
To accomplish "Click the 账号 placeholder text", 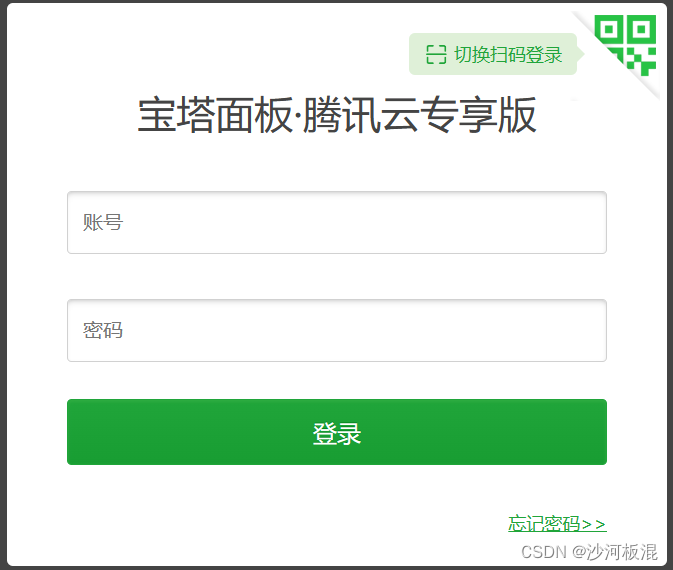I will click(103, 222).
